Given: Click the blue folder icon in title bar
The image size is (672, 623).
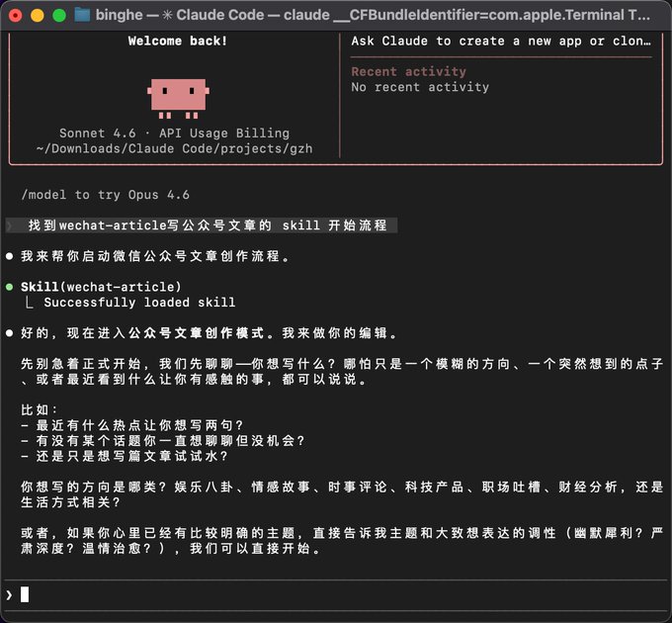Looking at the screenshot, I should [x=82, y=15].
